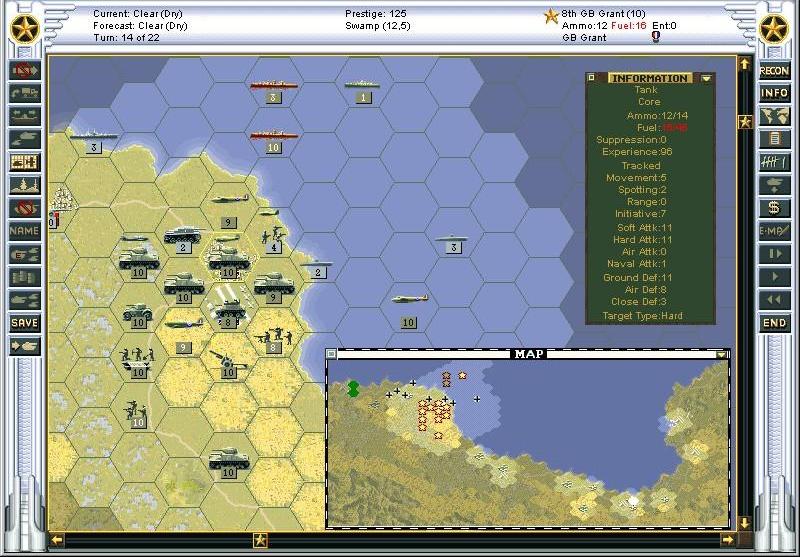The width and height of the screenshot is (800, 557).
Task: Click the star marker on bottom scrollbar
Action: click(x=260, y=540)
